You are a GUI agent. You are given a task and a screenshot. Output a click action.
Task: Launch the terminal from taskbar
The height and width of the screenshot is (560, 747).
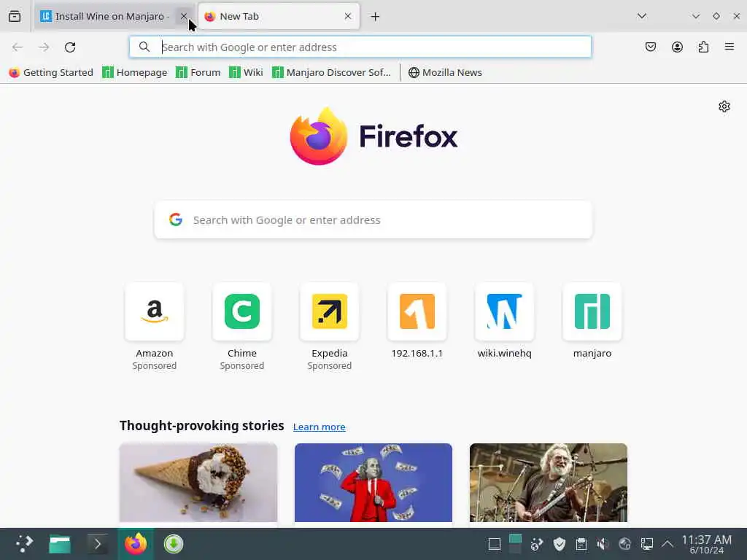point(97,544)
